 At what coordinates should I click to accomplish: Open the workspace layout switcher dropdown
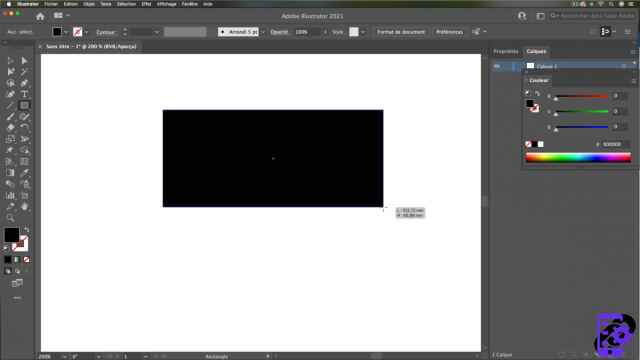click(x=62, y=16)
